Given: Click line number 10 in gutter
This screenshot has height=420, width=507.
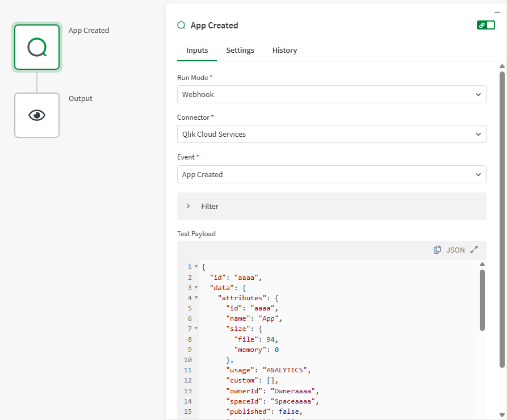Looking at the screenshot, I should tap(188, 359).
